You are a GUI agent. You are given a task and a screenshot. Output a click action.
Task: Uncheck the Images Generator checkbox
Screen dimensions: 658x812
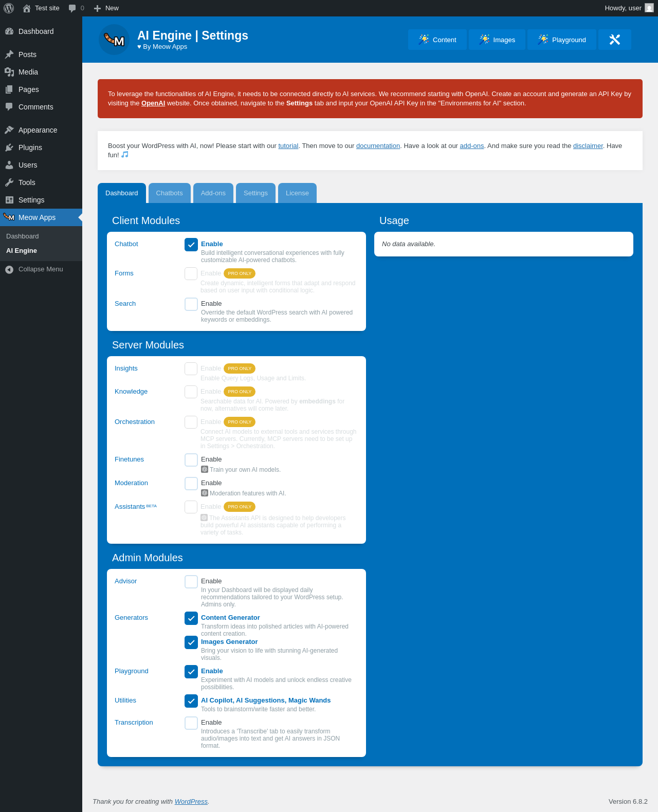click(191, 642)
